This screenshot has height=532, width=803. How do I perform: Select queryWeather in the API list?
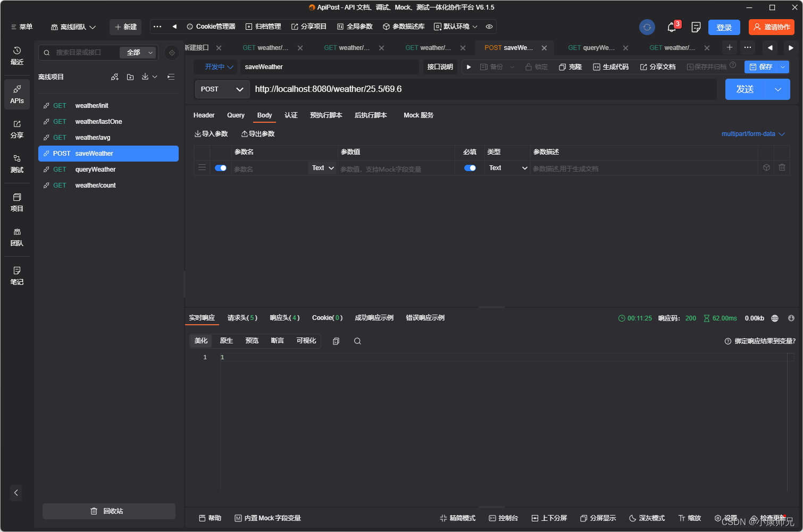click(108, 170)
